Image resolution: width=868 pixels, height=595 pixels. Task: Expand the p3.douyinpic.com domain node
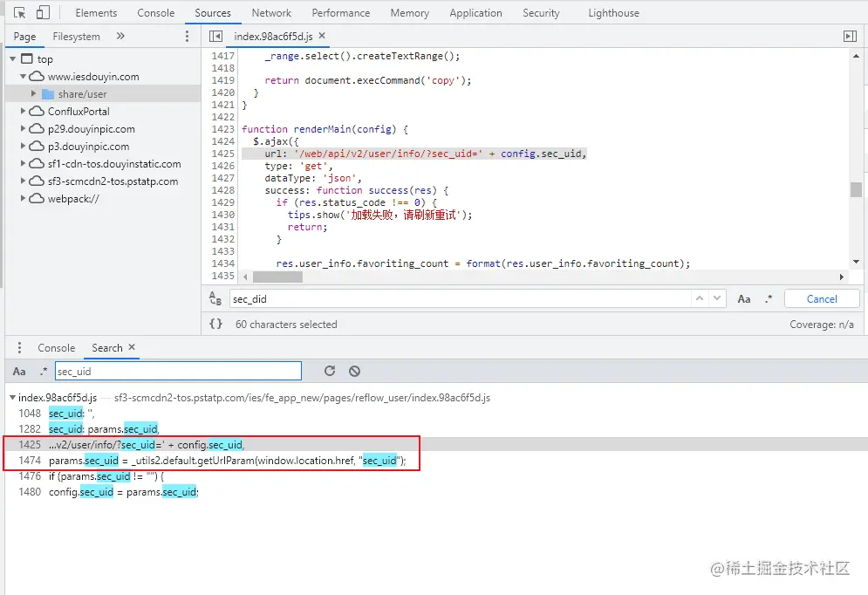point(23,146)
